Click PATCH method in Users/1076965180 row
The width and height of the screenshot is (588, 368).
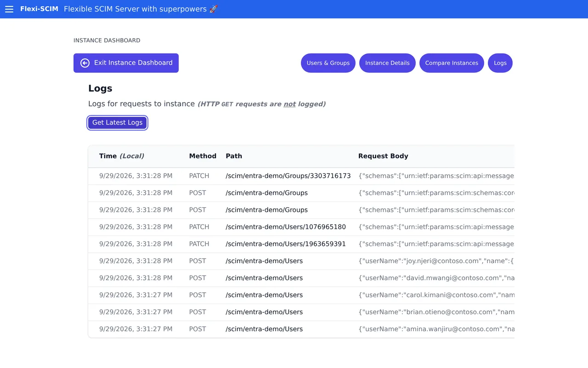[x=199, y=227]
